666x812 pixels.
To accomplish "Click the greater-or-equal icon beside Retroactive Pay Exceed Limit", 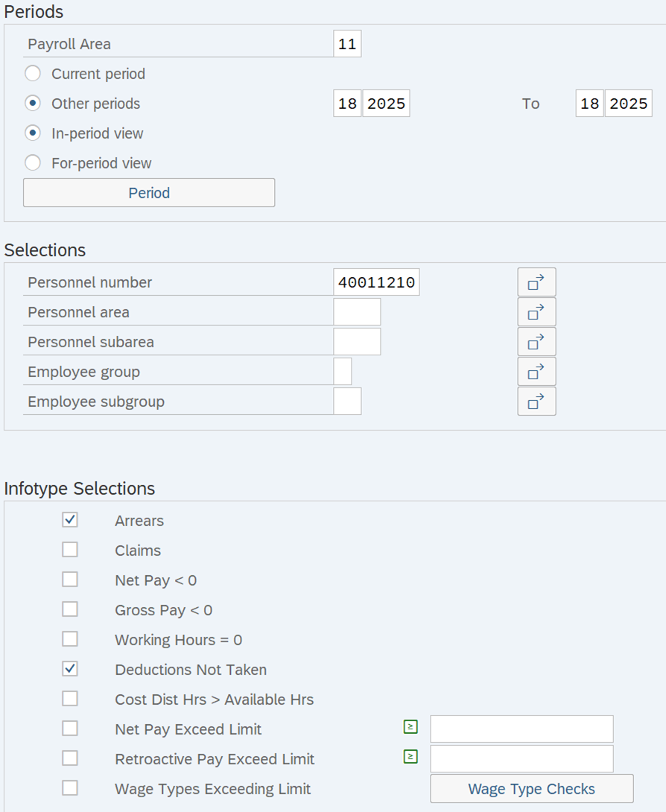I will click(410, 755).
